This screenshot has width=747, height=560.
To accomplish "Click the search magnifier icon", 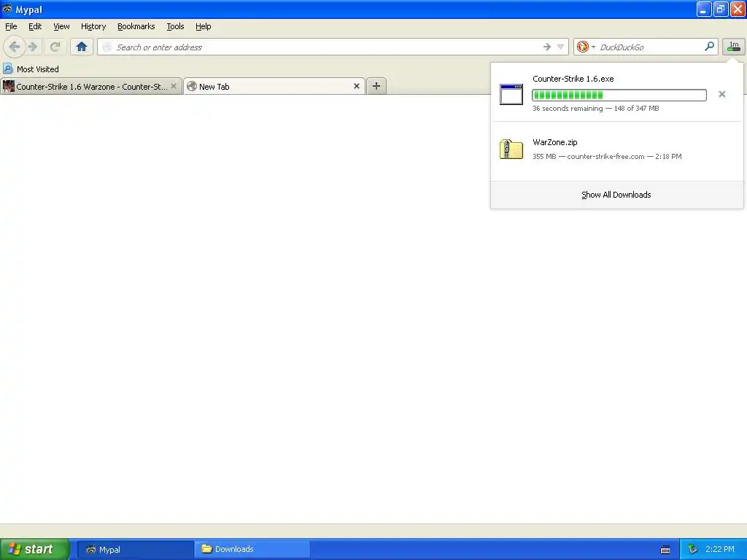I will click(709, 46).
